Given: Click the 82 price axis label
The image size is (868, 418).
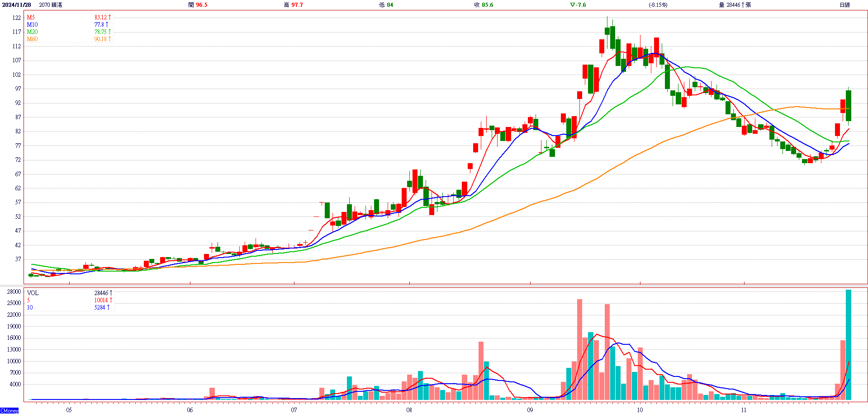Looking at the screenshot, I should 18,132.
